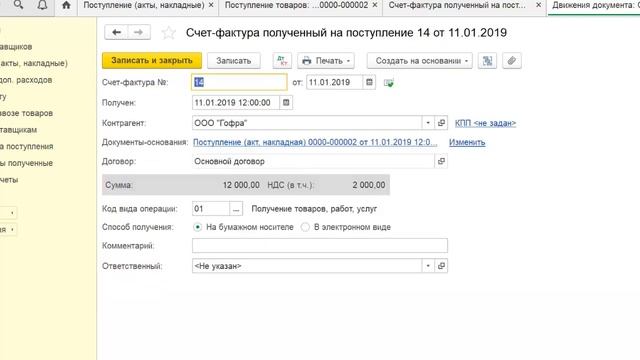This screenshot has width=640, height=360.
Task: Open sidebar item ending in доп. расходов
Action: (x=26, y=80)
